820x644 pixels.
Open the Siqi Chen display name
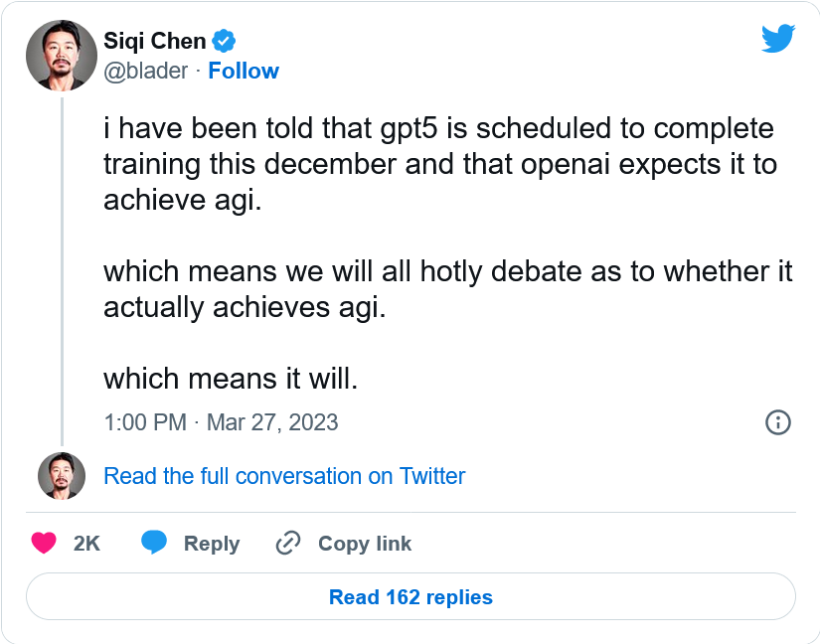155,42
